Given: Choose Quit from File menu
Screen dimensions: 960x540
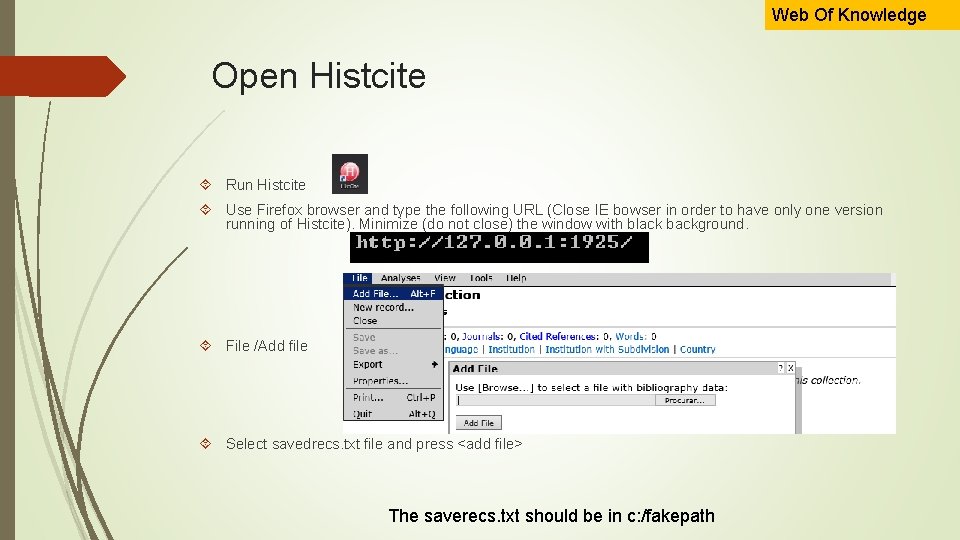Looking at the screenshot, I should click(394, 414).
